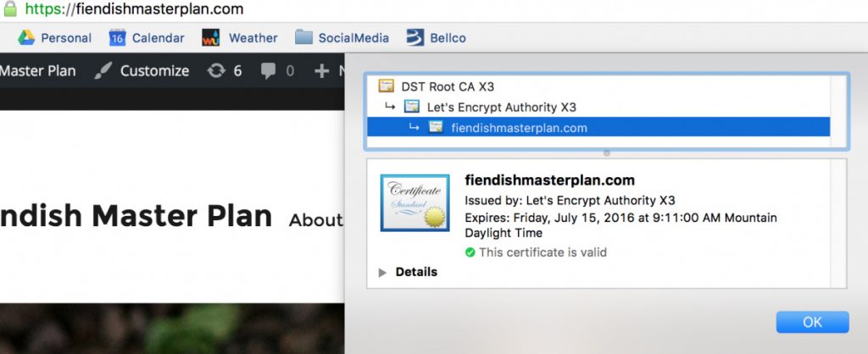The width and height of the screenshot is (868, 354).
Task: Click Master Plan site name in admin bar
Action: point(37,71)
